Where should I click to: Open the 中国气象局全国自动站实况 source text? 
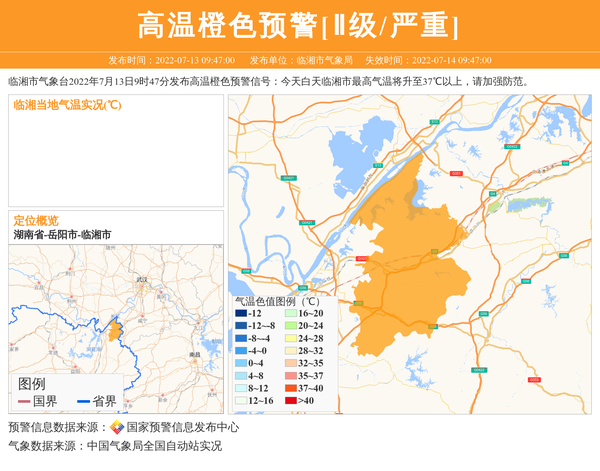coord(154,446)
